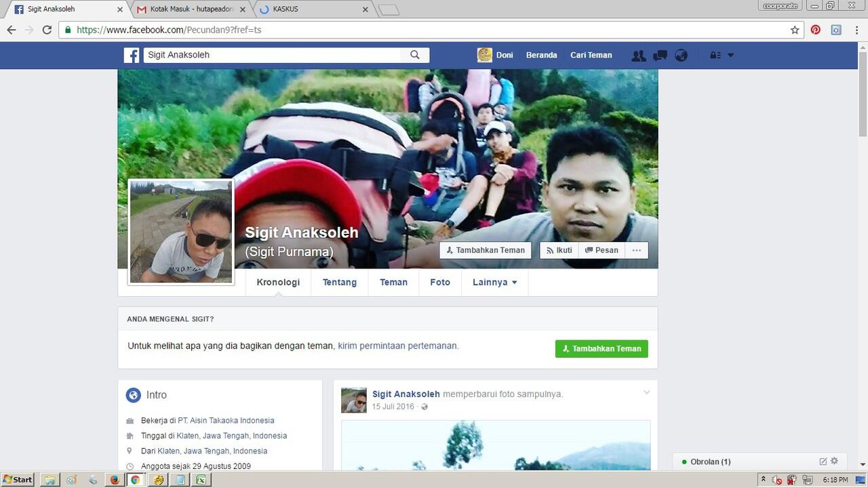Open Klaten link on the Dari line
The image size is (868, 488).
click(x=212, y=451)
